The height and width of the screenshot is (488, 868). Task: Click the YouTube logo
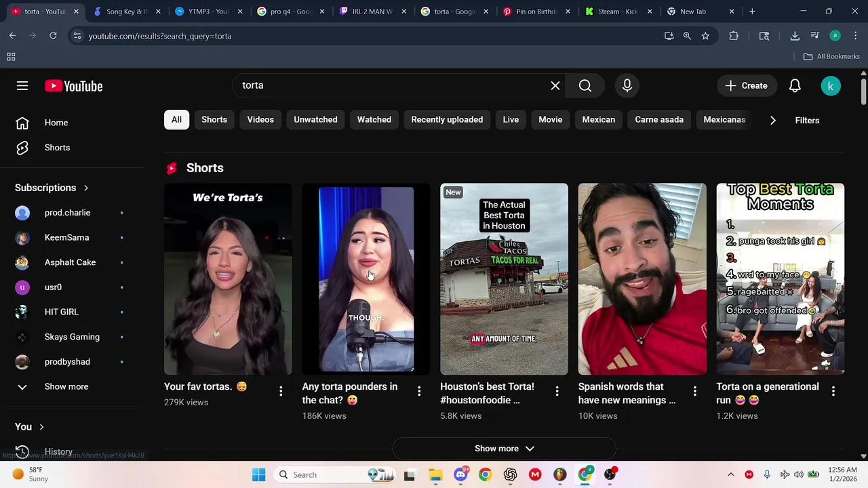tap(74, 86)
